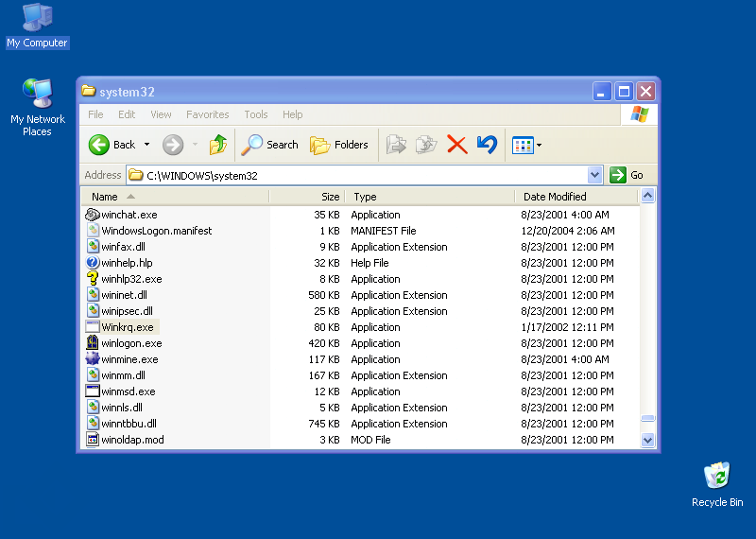Sort by the Name column header
The width and height of the screenshot is (756, 539).
[x=175, y=197]
